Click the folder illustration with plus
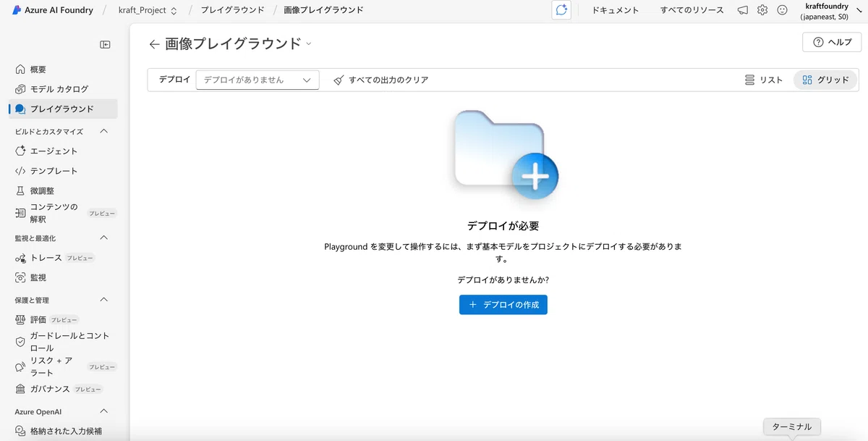 [504, 155]
